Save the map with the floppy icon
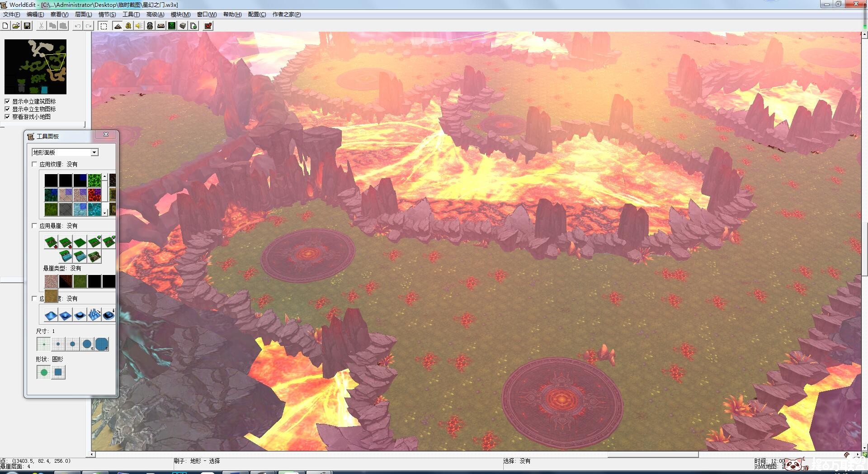868x474 pixels. [x=27, y=26]
